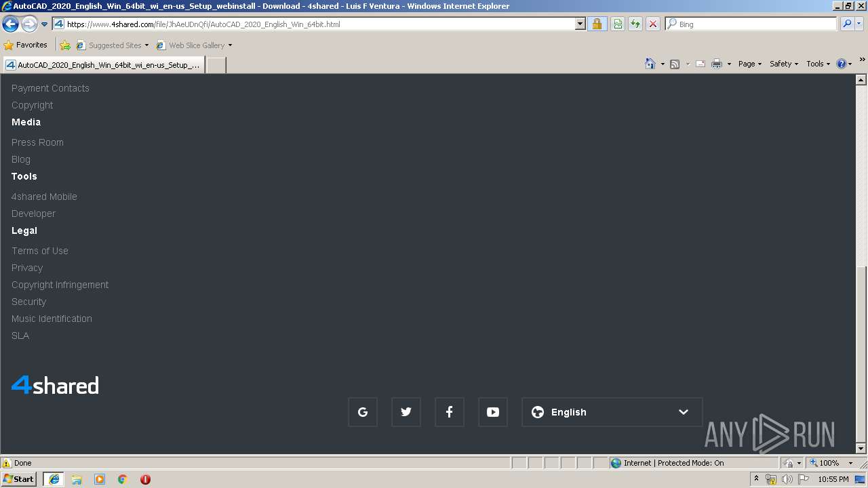
Task: Open Favorites star button
Action: 26,45
